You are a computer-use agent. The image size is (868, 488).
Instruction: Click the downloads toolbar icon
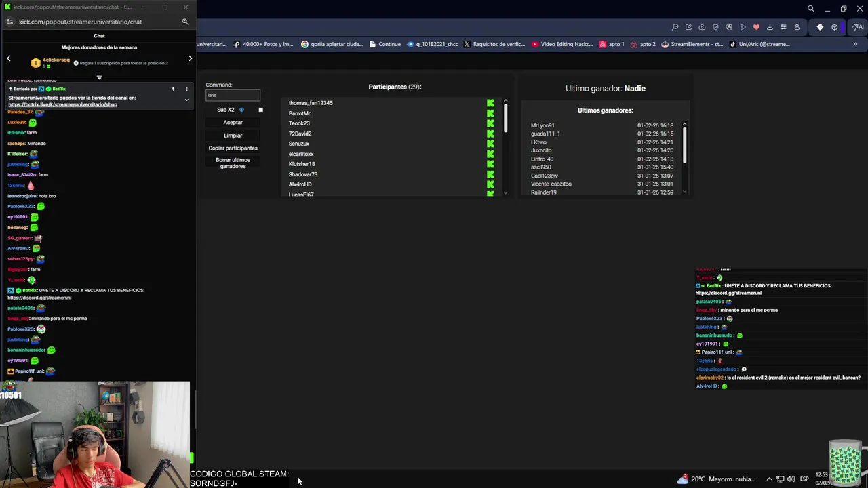click(770, 27)
